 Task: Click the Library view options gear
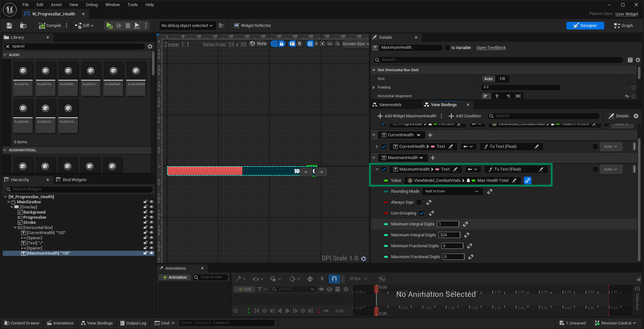coord(150,46)
